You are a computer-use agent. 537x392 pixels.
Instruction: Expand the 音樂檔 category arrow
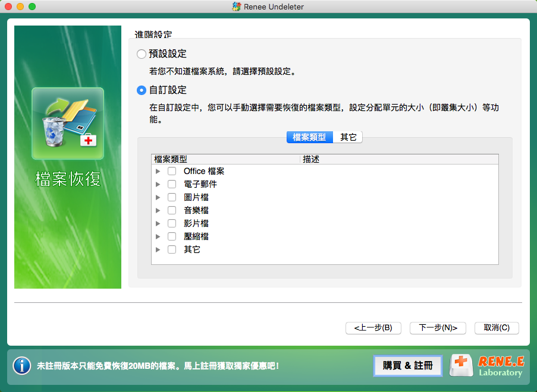point(158,210)
